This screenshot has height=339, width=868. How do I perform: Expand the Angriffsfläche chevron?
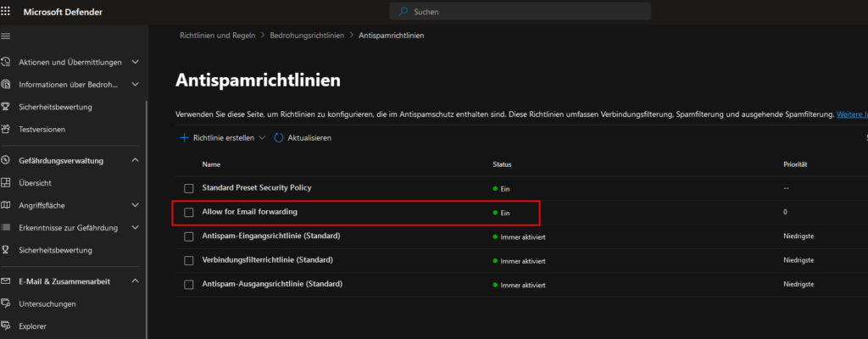[x=136, y=205]
